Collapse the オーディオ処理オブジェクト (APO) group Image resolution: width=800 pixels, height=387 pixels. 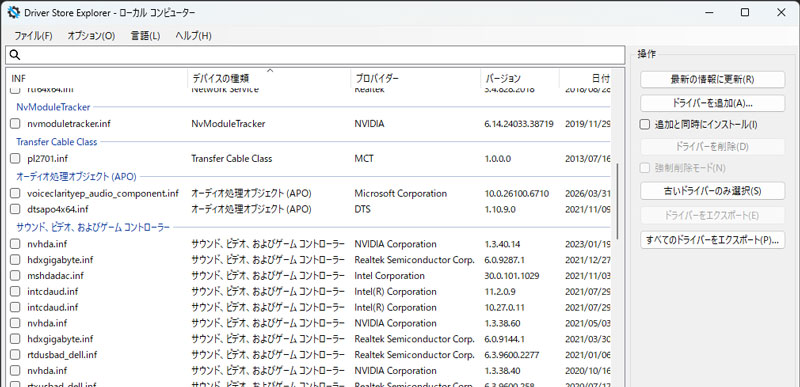pyautogui.click(x=76, y=177)
